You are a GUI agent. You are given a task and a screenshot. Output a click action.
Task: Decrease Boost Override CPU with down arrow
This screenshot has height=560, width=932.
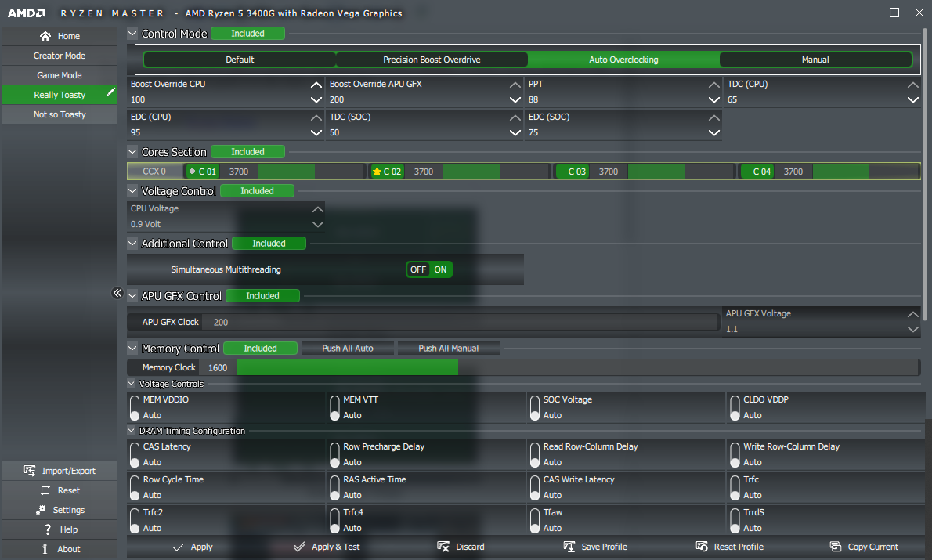[x=316, y=100]
